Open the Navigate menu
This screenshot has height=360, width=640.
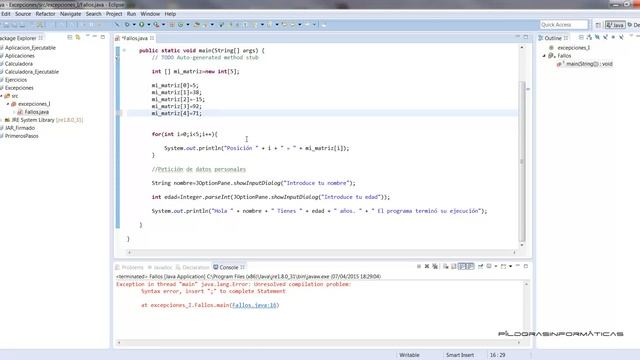pyautogui.click(x=70, y=14)
